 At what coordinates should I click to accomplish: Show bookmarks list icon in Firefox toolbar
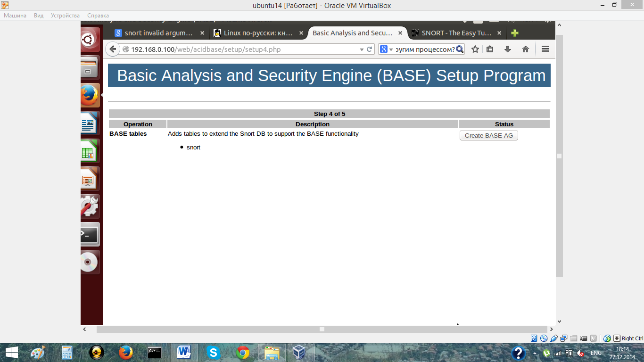(x=490, y=49)
